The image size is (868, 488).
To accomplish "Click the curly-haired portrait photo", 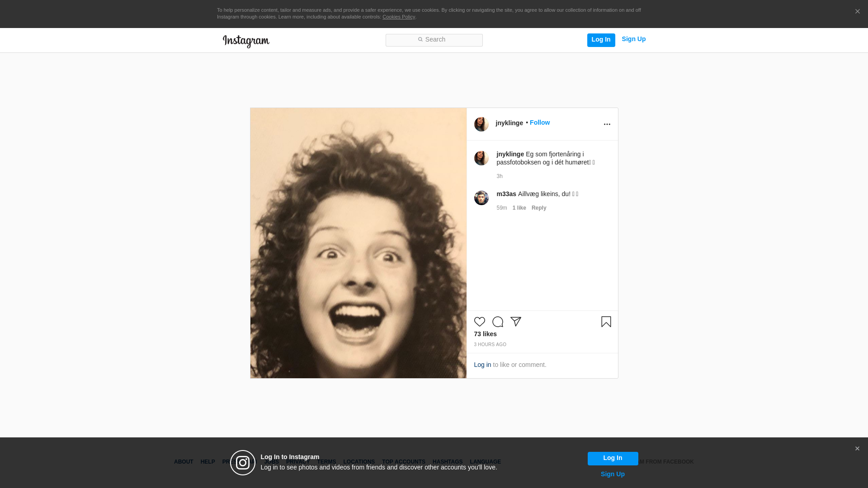I will click(358, 243).
